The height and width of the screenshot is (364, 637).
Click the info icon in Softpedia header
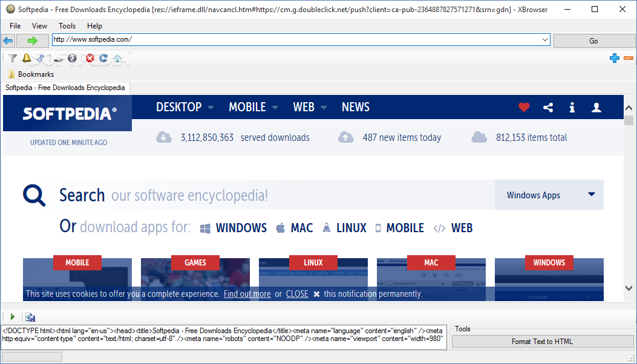point(572,107)
